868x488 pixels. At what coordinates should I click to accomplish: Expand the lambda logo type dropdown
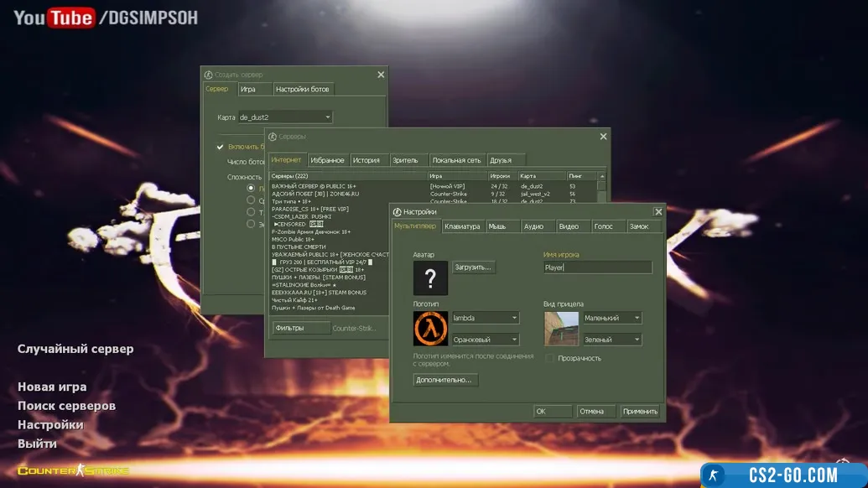click(485, 318)
